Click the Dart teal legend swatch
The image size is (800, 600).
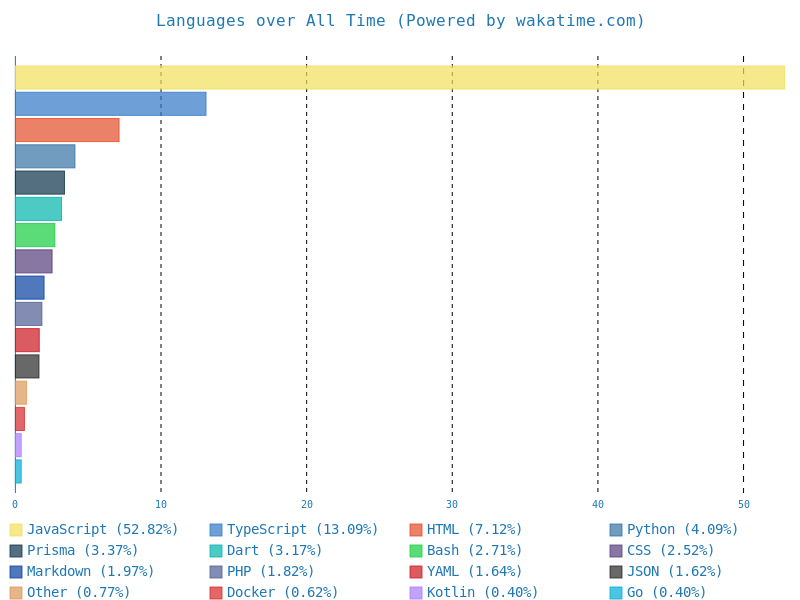point(216,551)
